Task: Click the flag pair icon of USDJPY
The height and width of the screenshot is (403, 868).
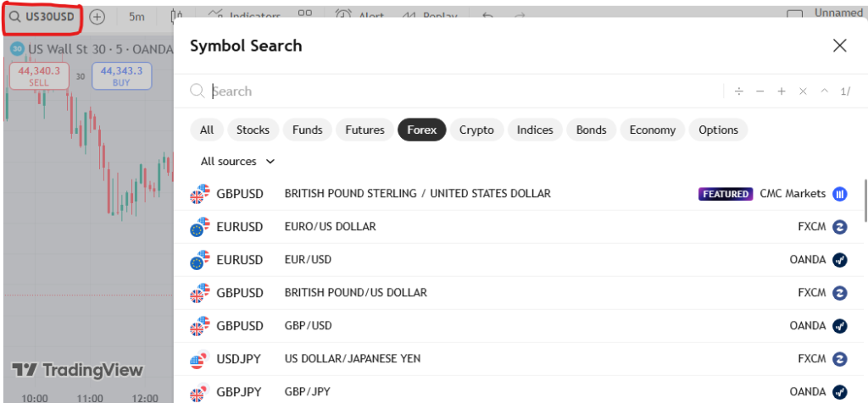Action: pos(199,359)
